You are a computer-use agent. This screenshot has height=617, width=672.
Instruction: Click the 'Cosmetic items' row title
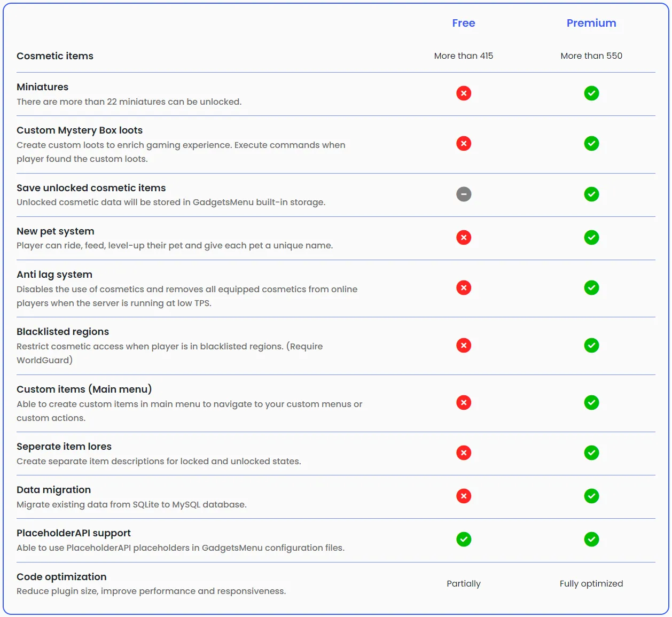[55, 56]
